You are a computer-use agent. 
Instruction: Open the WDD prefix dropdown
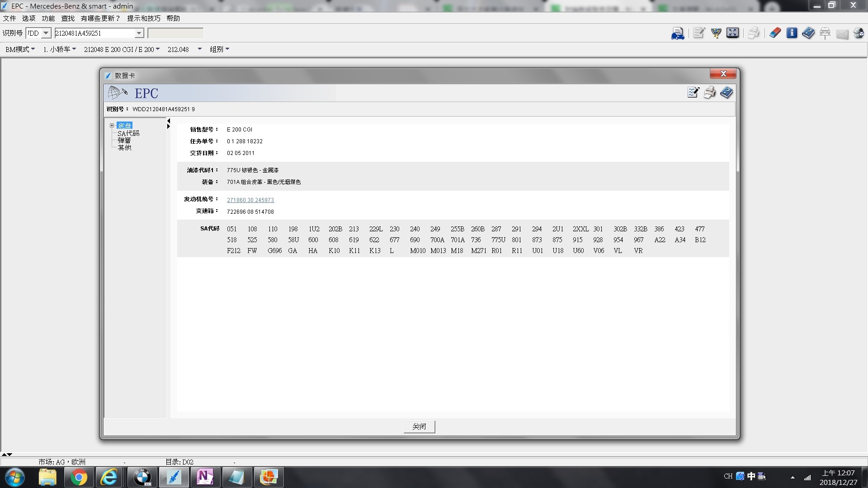(x=46, y=33)
